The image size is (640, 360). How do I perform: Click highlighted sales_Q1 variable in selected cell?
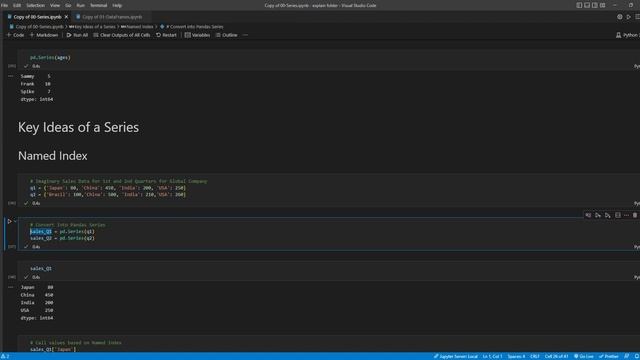[41, 231]
